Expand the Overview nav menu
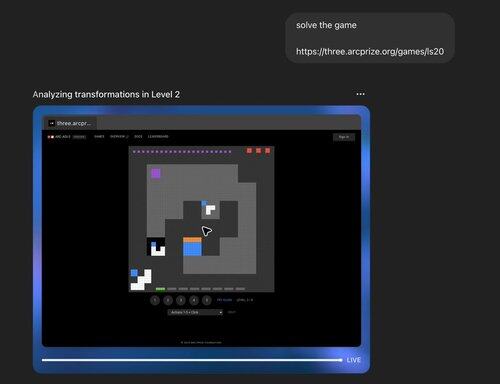500x384 pixels. 119,137
